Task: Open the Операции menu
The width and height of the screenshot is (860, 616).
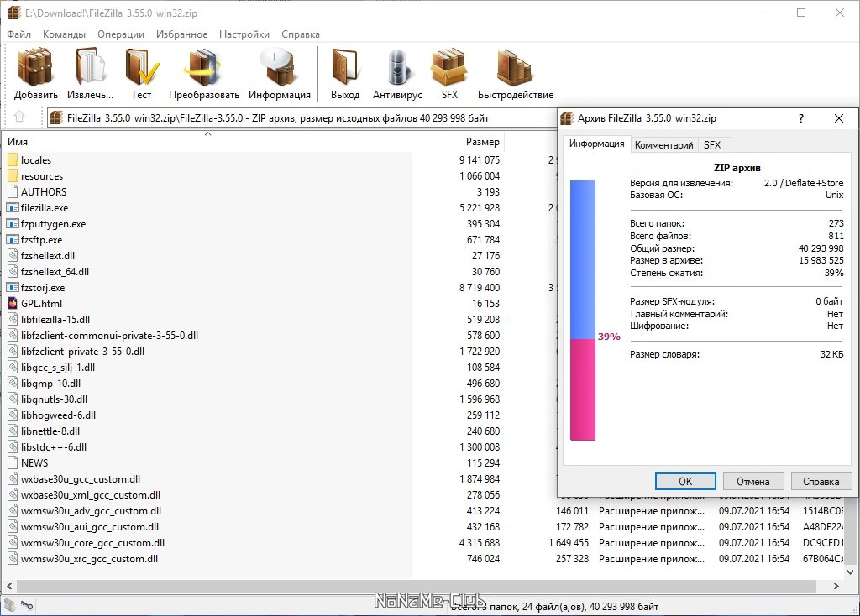Action: [x=121, y=34]
